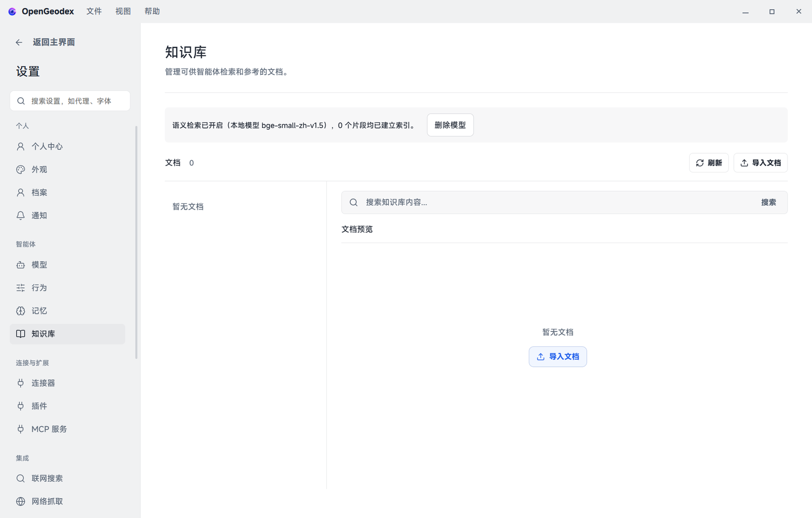Click the 网络抓取 globe icon
The image size is (812, 518).
click(x=20, y=501)
